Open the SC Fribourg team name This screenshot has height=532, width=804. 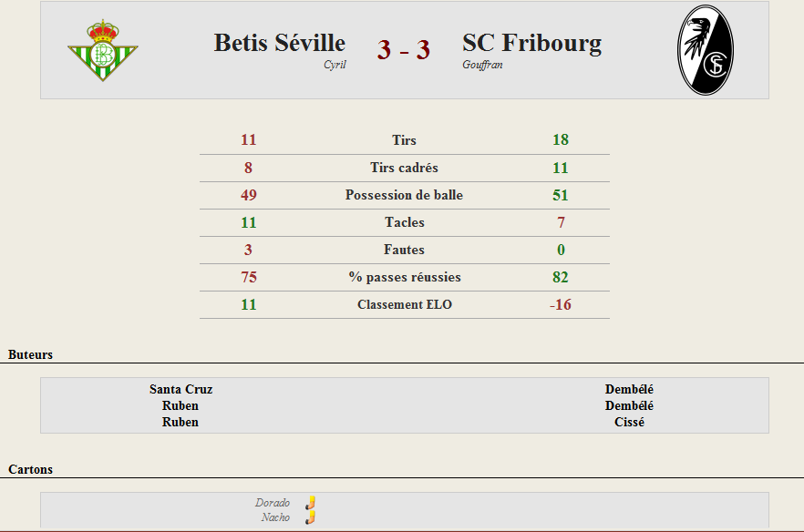(531, 43)
